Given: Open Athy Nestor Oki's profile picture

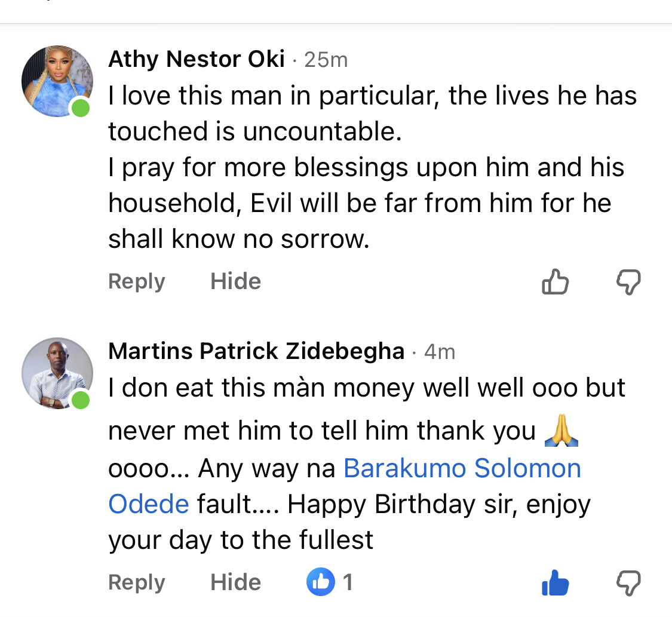Looking at the screenshot, I should pyautogui.click(x=57, y=80).
